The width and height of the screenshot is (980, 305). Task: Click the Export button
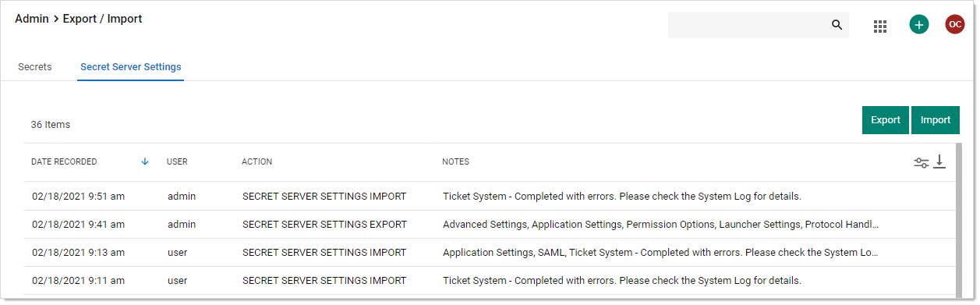[886, 120]
